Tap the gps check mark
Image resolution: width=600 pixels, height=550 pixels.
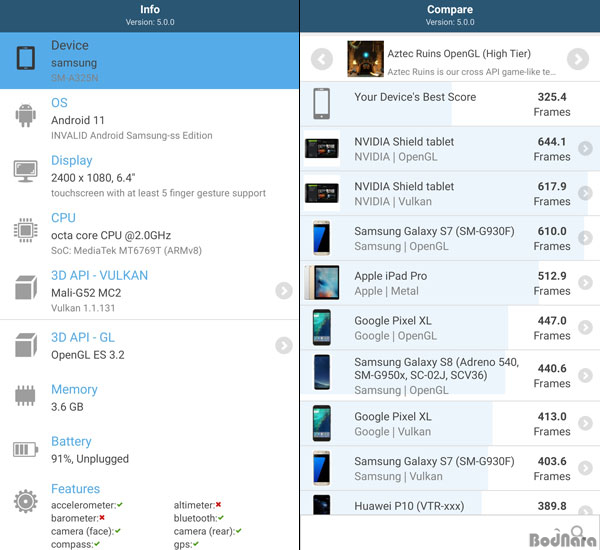coord(196,543)
